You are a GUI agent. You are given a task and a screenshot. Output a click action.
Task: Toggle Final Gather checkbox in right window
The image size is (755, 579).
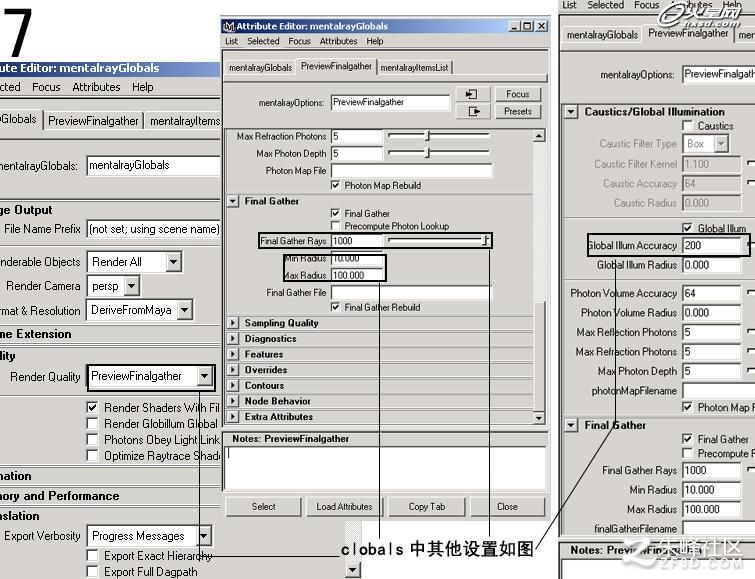688,439
